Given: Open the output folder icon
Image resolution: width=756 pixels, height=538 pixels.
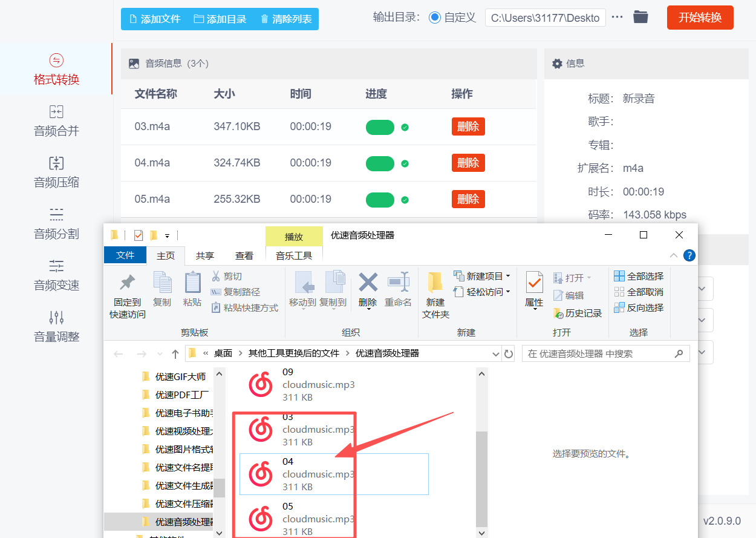Looking at the screenshot, I should pos(640,18).
